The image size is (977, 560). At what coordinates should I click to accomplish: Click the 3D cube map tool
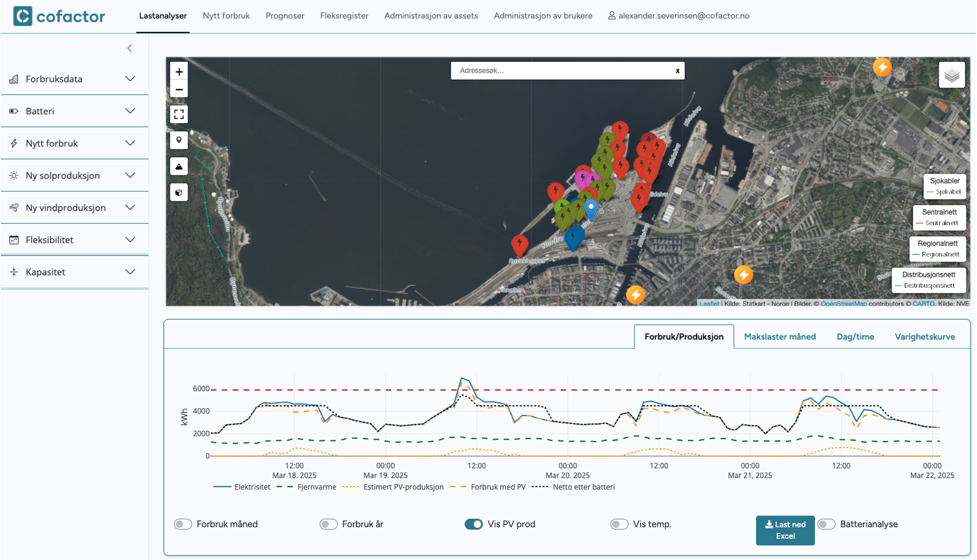click(179, 192)
